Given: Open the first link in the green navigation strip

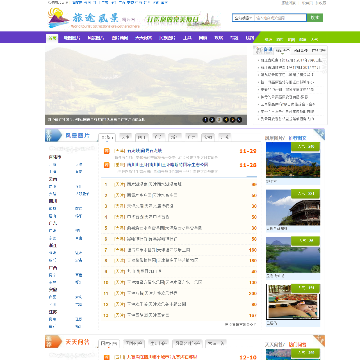Looking at the screenshot, I should click(268, 39).
